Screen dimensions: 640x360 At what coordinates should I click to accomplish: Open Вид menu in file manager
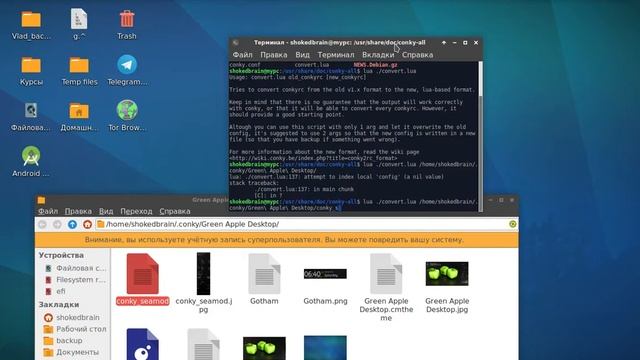tap(106, 211)
